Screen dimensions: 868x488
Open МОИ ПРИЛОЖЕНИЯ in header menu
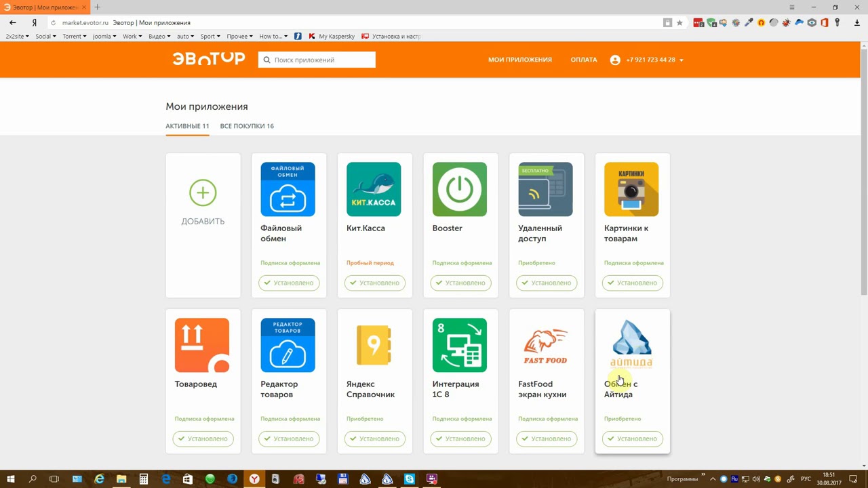[x=520, y=60]
